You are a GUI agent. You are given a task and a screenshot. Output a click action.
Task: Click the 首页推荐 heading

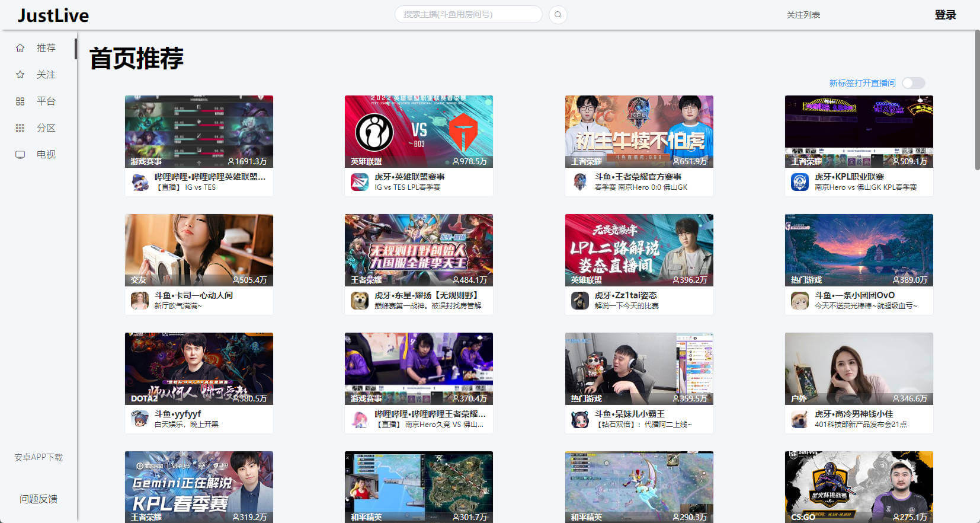136,58
